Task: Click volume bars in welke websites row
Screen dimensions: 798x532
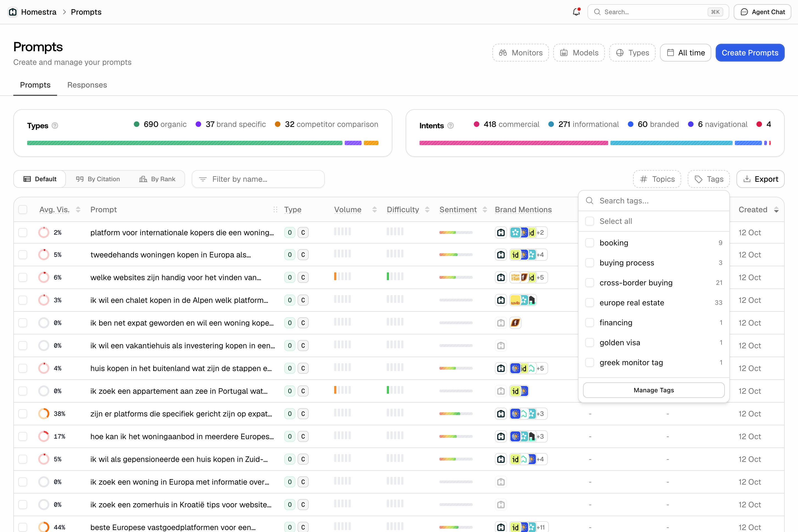Action: [x=342, y=277]
